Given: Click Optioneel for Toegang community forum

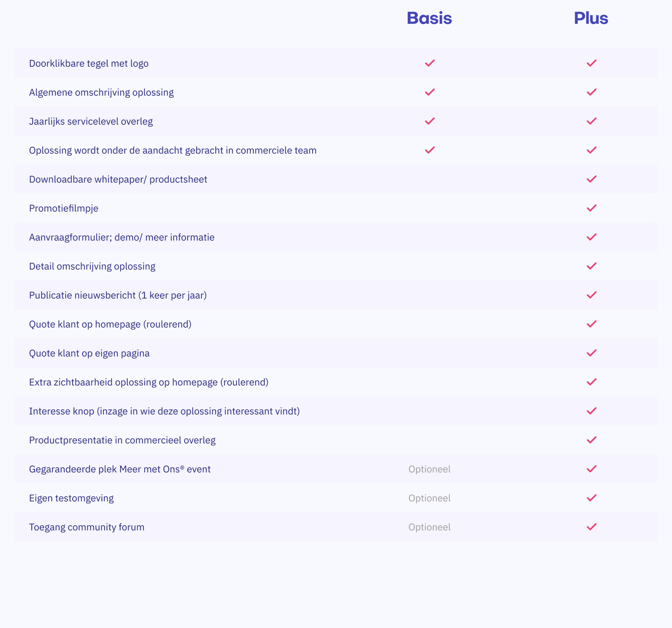Looking at the screenshot, I should (429, 527).
